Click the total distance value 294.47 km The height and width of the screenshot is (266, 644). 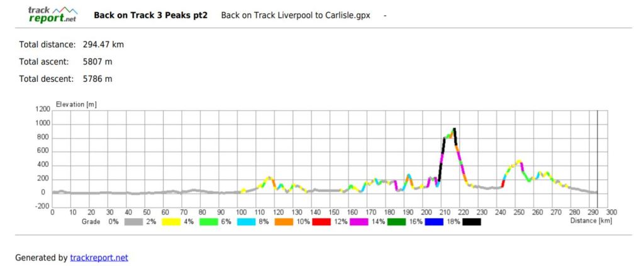click(103, 45)
